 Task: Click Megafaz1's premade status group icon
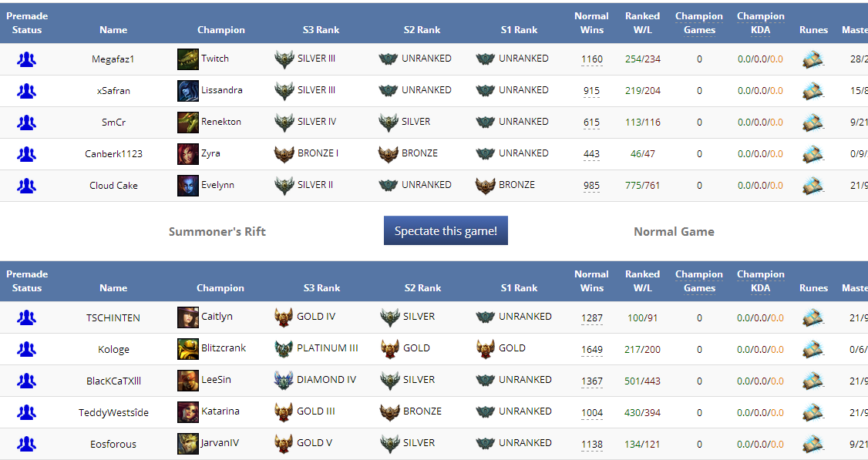tap(26, 59)
